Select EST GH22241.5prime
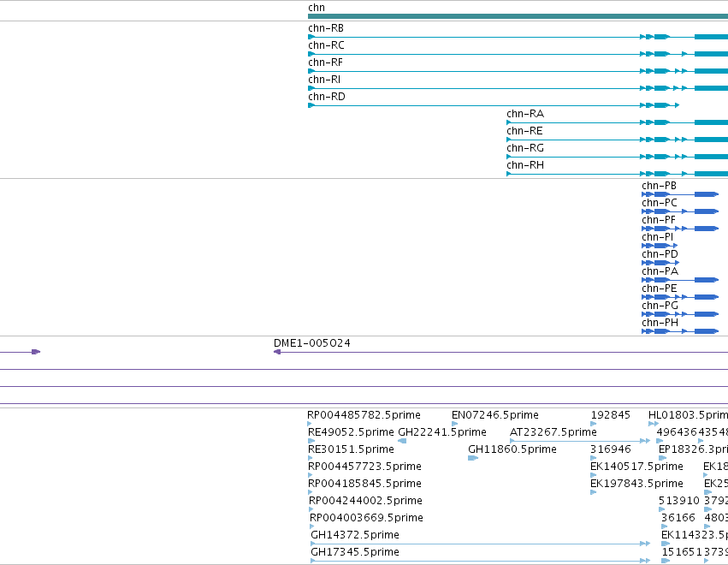 (442, 432)
